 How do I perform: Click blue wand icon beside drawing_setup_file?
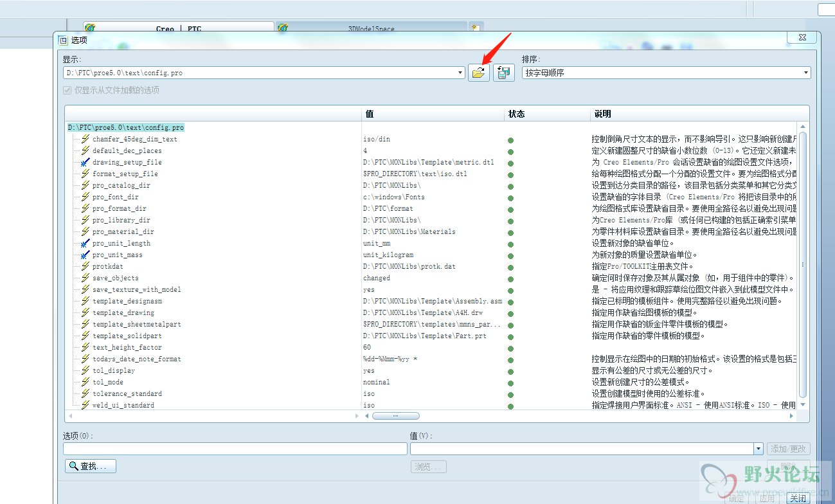tap(85, 162)
